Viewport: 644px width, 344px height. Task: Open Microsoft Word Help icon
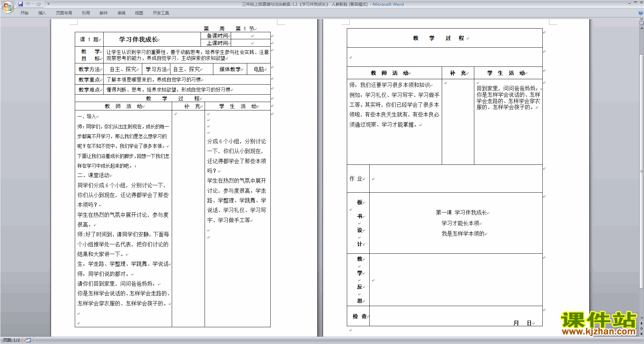(641, 13)
